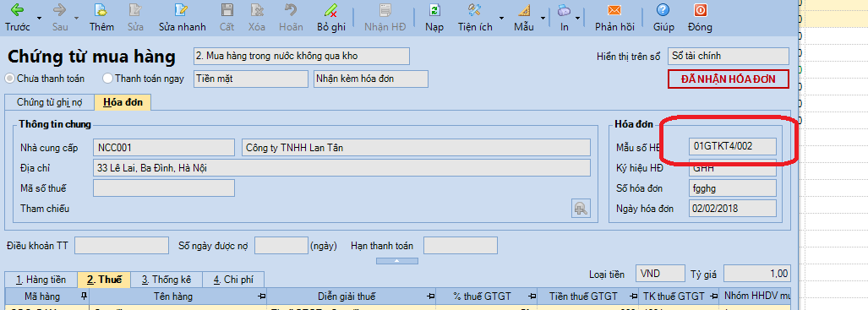Expand the Mẫu dropdown arrow

(x=543, y=19)
